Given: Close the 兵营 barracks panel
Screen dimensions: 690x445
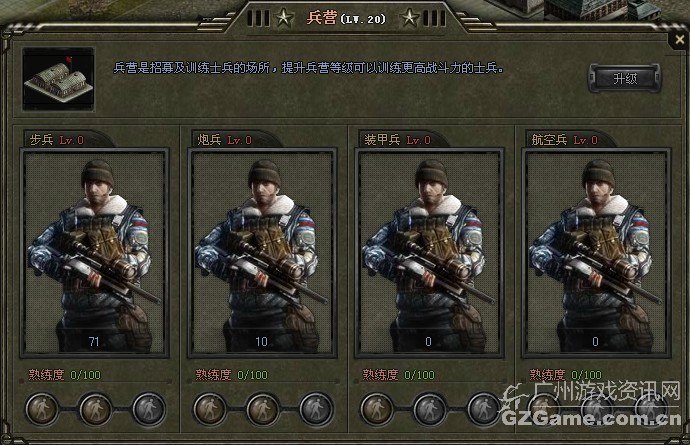Looking at the screenshot, I should (679, 40).
